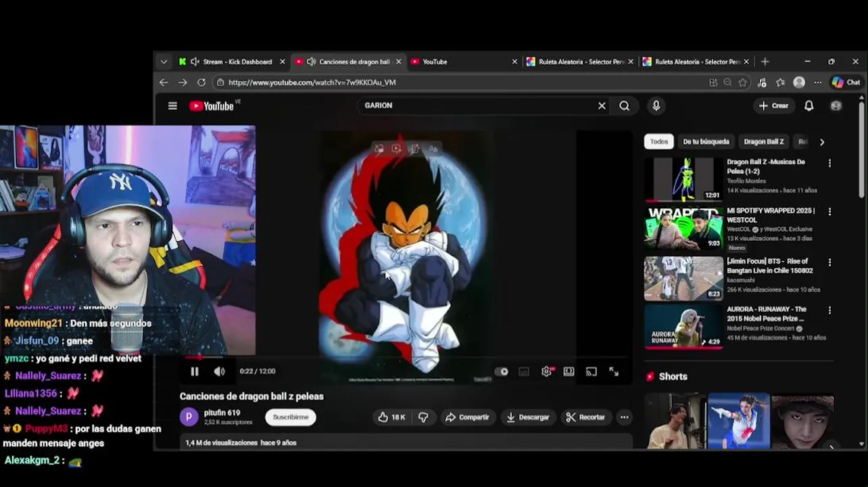Cast video to another device
This screenshot has width=868, height=487.
tap(592, 371)
